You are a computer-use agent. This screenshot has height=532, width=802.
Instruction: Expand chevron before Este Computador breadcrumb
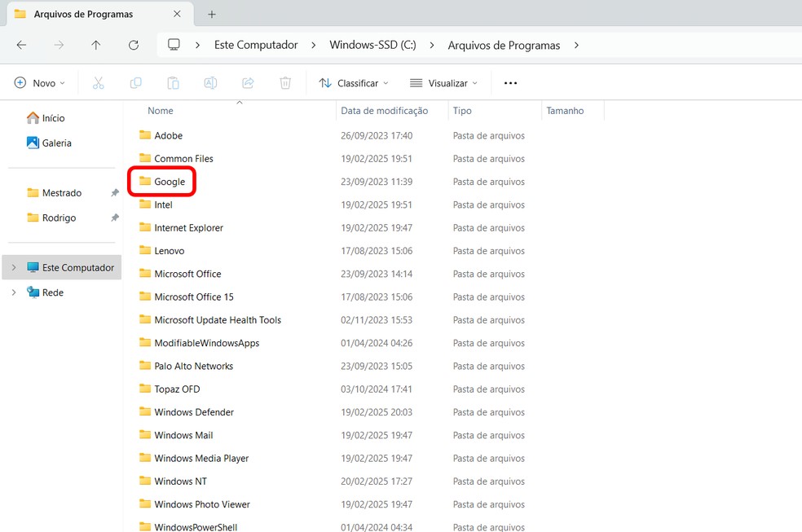pos(197,45)
